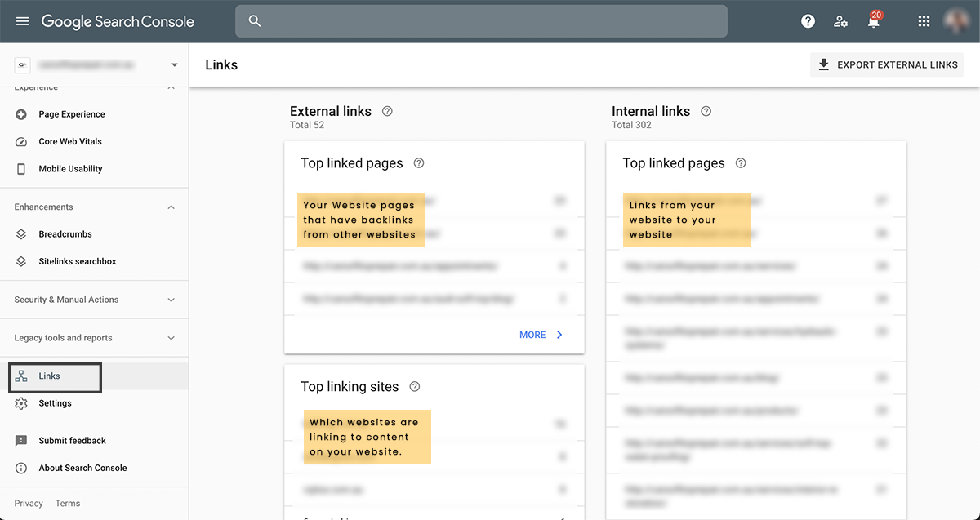This screenshot has width=980, height=520.
Task: Click the 'Top linking sites' card title
Action: click(350, 387)
